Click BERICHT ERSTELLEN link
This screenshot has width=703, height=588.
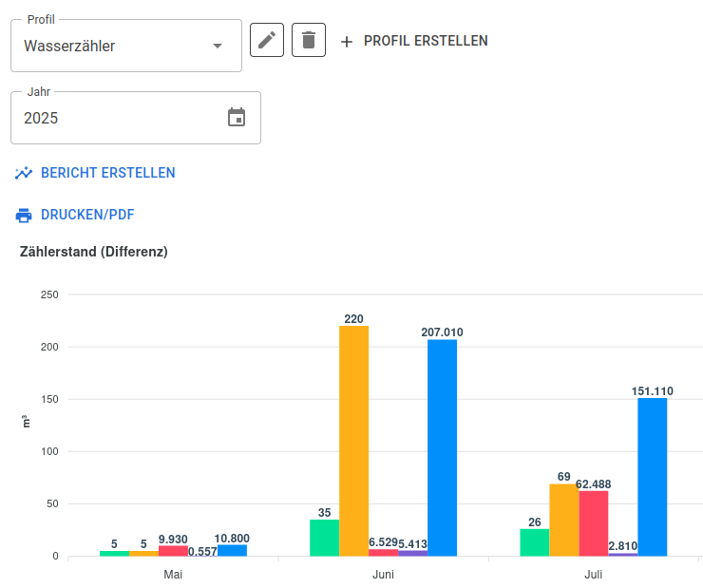point(108,173)
